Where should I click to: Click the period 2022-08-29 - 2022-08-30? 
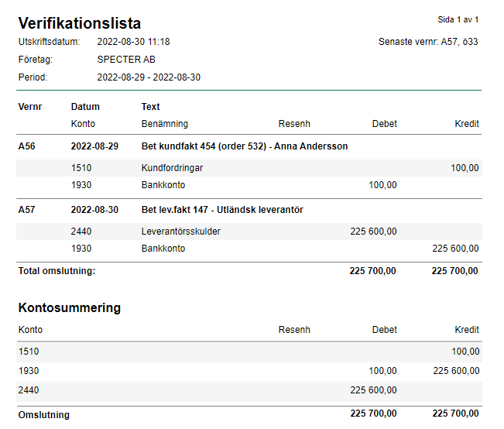click(x=149, y=77)
